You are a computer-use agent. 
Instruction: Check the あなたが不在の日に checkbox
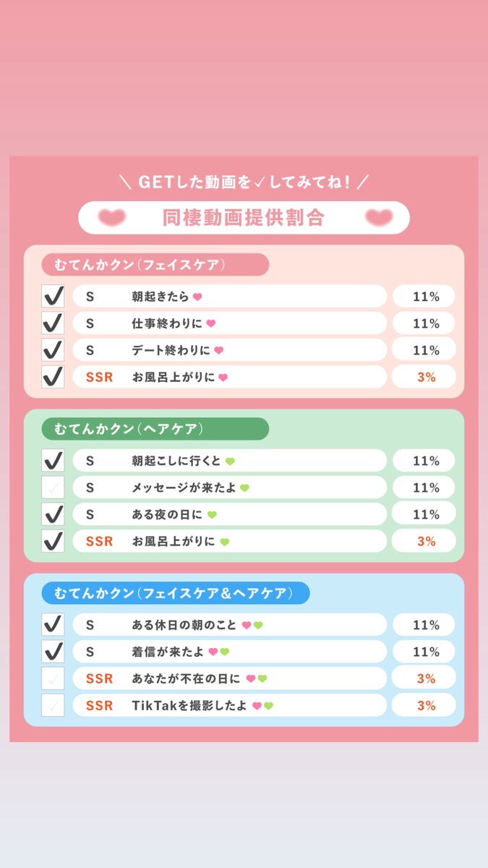[53, 678]
